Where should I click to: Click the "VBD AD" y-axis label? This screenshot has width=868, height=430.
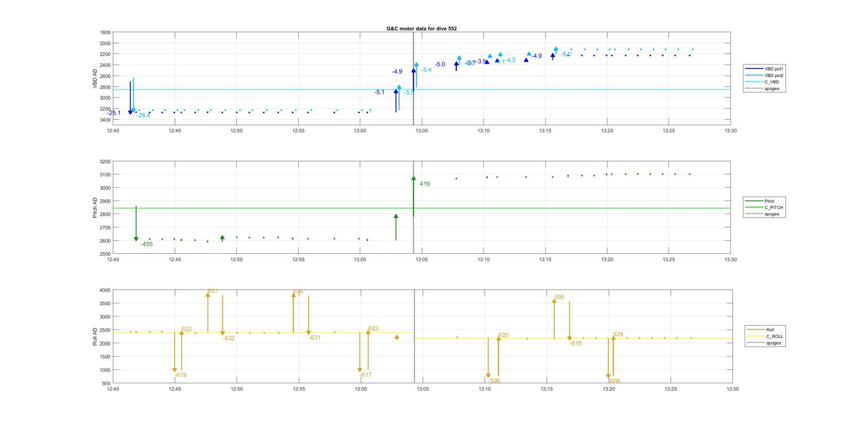coord(95,78)
